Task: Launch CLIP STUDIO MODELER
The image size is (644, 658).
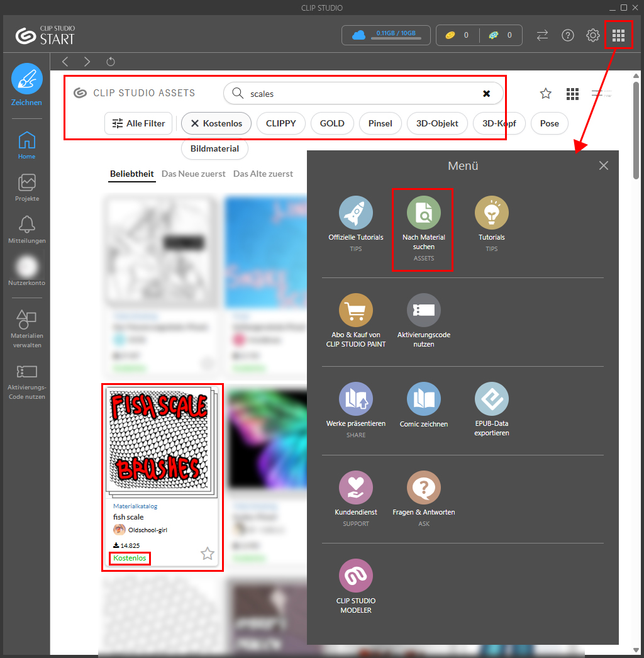Action: (356, 587)
